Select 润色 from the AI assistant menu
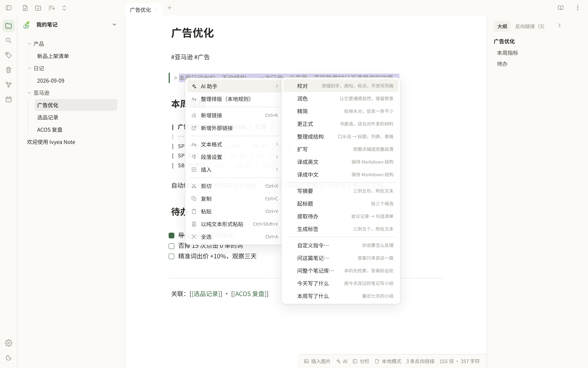The image size is (588, 368). coord(341,99)
